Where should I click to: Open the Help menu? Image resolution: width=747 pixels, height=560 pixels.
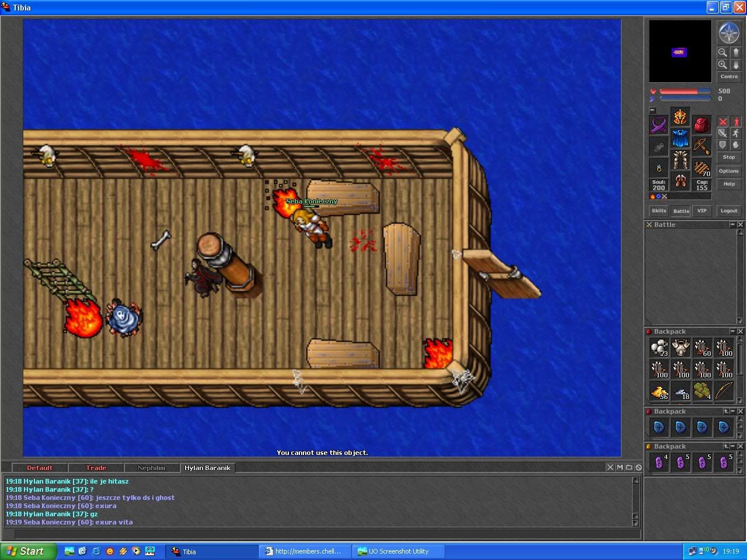pos(729,184)
